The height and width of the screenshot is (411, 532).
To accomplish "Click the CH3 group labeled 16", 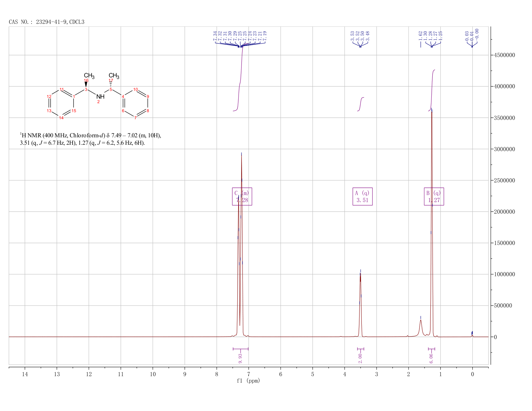I will click(x=89, y=76).
